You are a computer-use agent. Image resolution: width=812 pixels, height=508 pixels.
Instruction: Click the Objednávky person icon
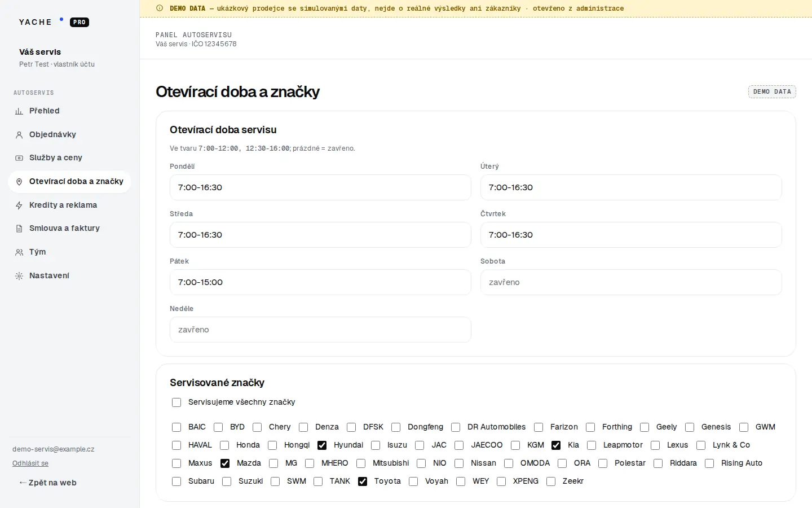pyautogui.click(x=19, y=135)
